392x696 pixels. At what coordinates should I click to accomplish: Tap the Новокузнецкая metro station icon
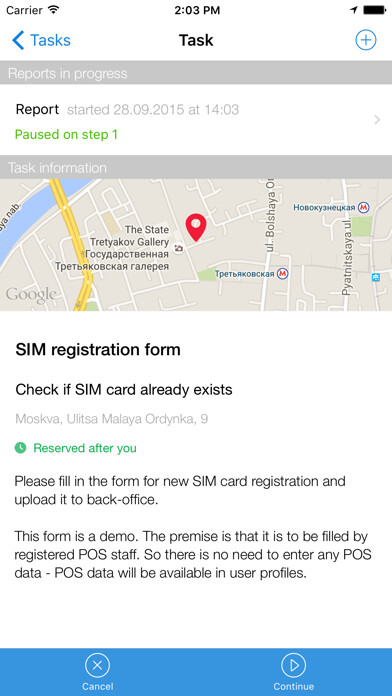coord(364,207)
